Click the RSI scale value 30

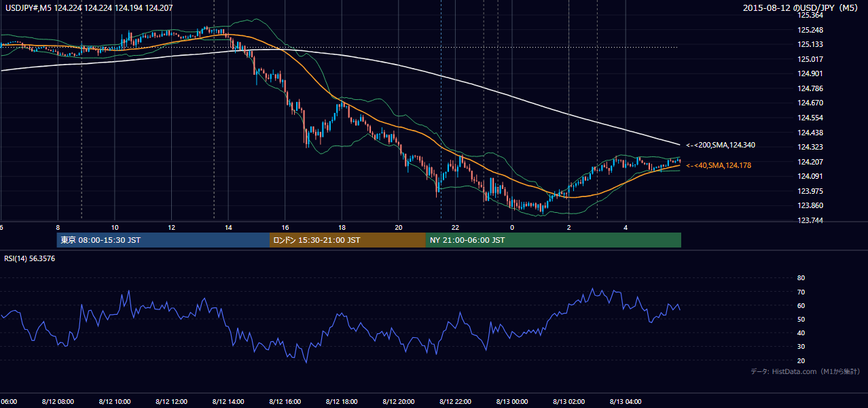point(801,347)
